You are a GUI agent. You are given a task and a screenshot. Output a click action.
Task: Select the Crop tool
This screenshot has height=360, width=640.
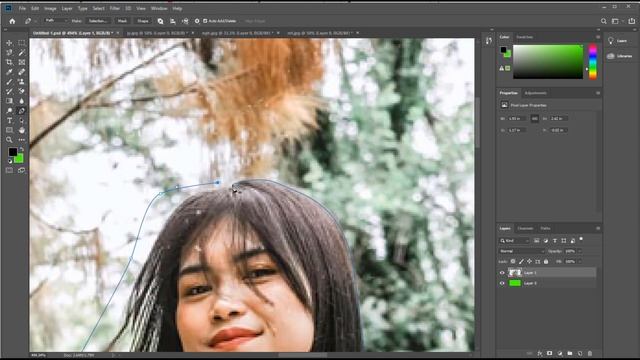[x=9, y=62]
